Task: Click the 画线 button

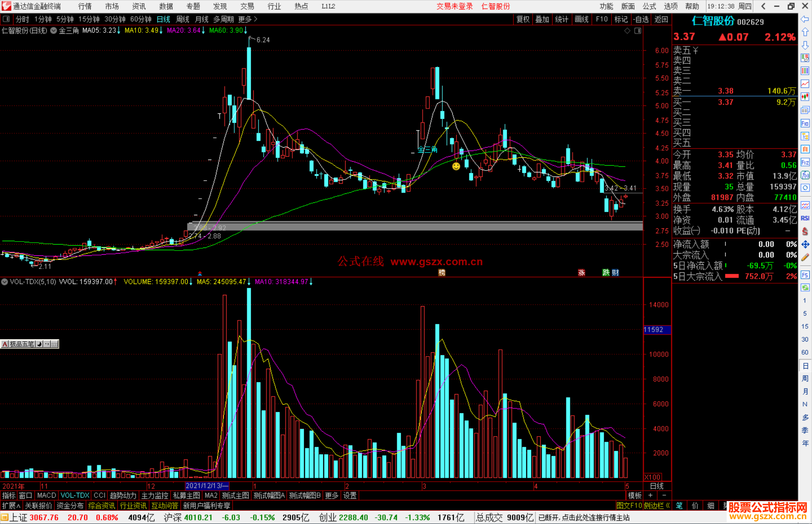Action: click(582, 19)
